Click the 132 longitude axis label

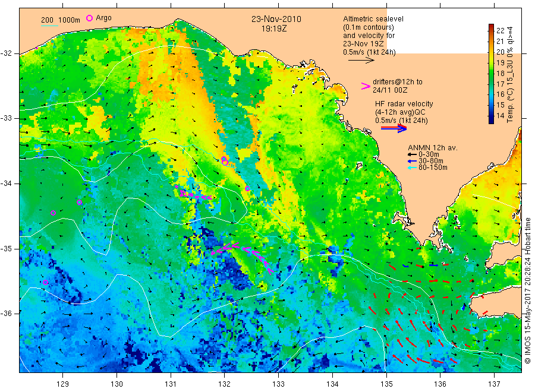pos(224,384)
